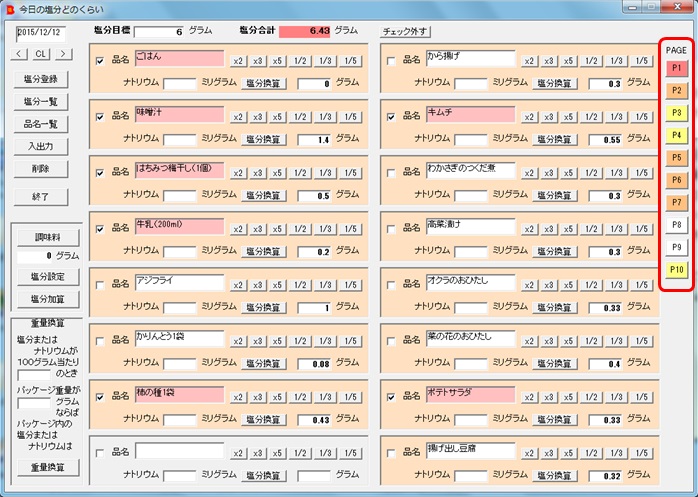Check the ごはん item checkbox

[100, 61]
